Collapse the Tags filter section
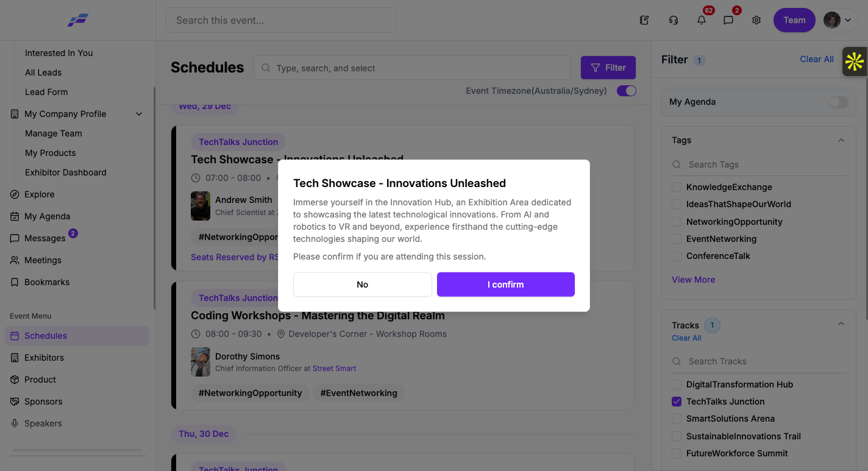 (841, 140)
